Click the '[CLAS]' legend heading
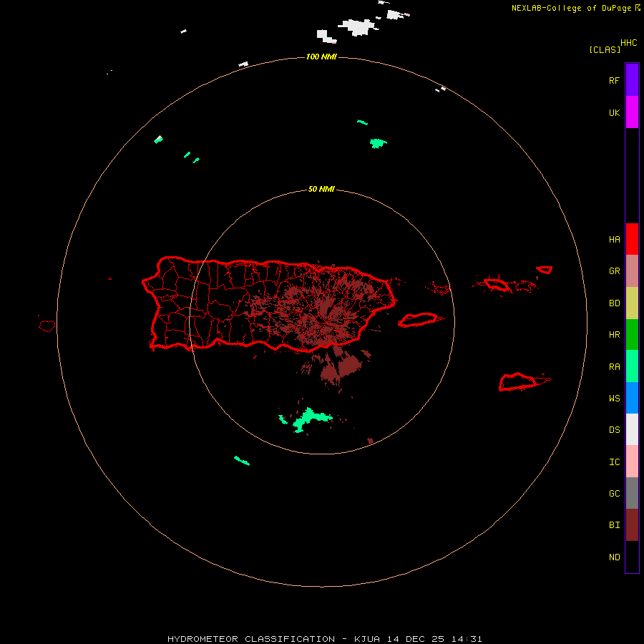Viewport: 644px width, 644px height. coord(605,50)
